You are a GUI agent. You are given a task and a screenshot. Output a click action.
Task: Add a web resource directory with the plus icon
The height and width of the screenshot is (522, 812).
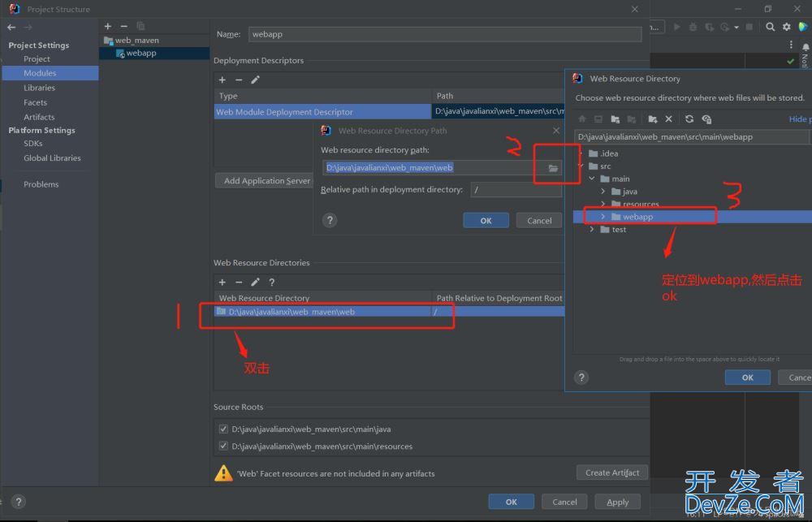[x=222, y=283]
